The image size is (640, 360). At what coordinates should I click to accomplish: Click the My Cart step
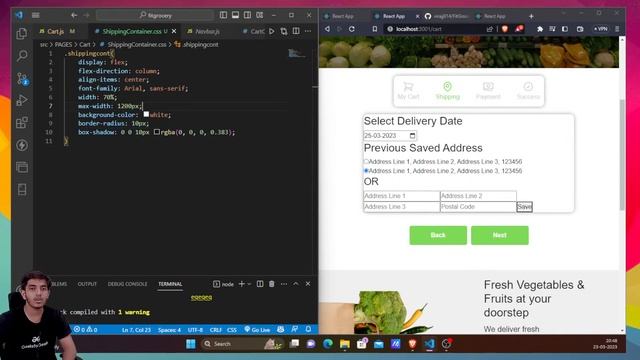pyautogui.click(x=408, y=91)
